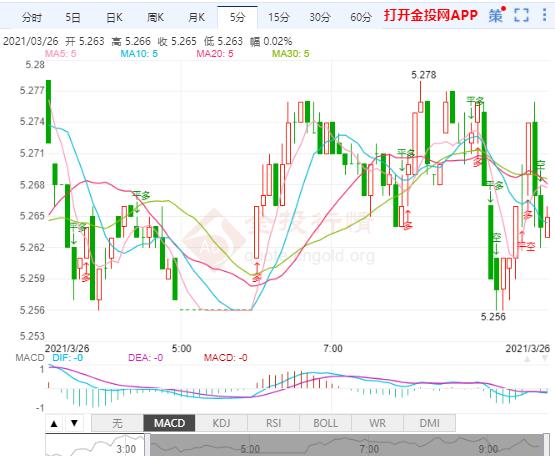
Task: Open the 打开金投网APP link
Action: tap(431, 16)
